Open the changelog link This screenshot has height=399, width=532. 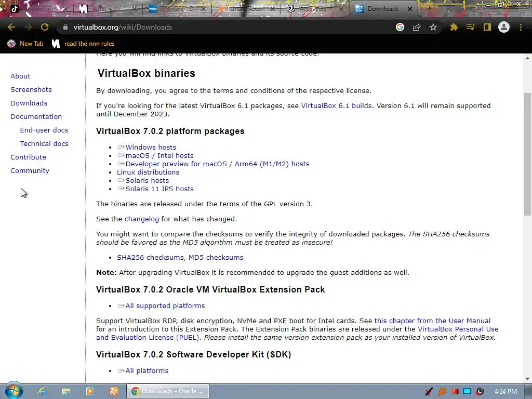tap(142, 219)
